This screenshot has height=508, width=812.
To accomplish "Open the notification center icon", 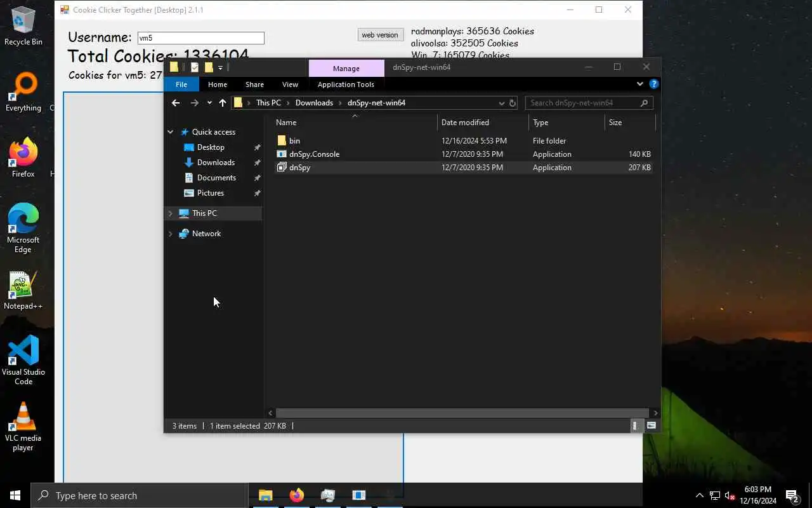I will click(x=792, y=495).
